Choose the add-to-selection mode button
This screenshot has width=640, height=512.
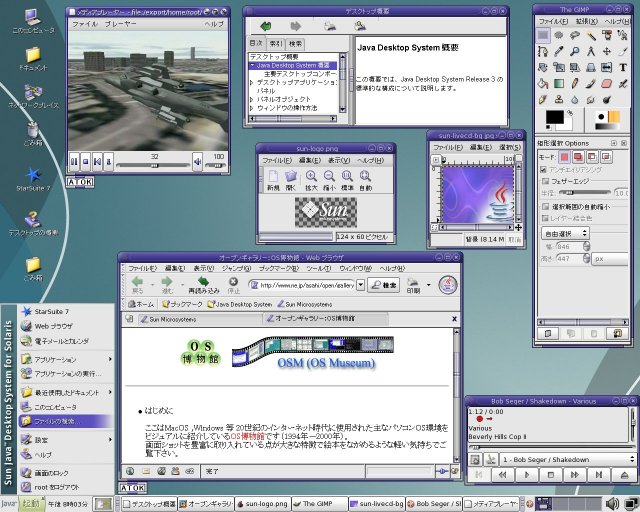578,157
